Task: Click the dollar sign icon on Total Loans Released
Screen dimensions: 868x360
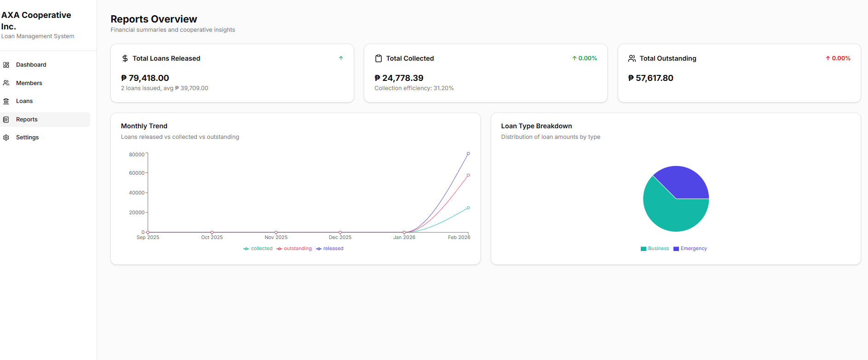Action: [125, 58]
